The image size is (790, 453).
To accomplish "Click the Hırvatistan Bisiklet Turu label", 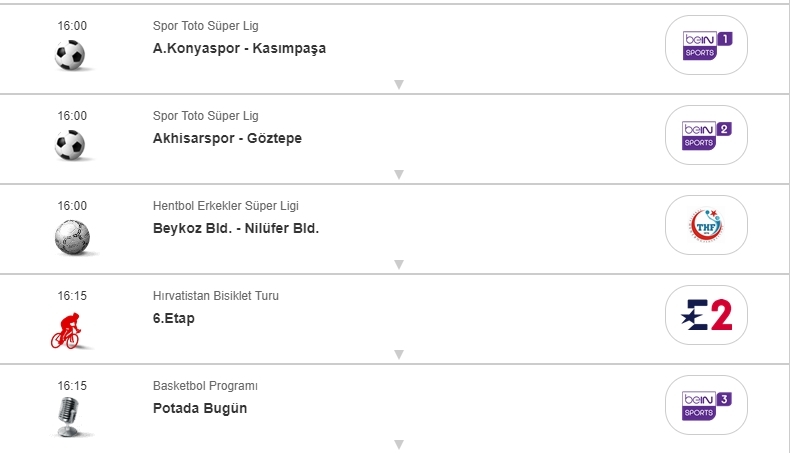I will [x=216, y=296].
